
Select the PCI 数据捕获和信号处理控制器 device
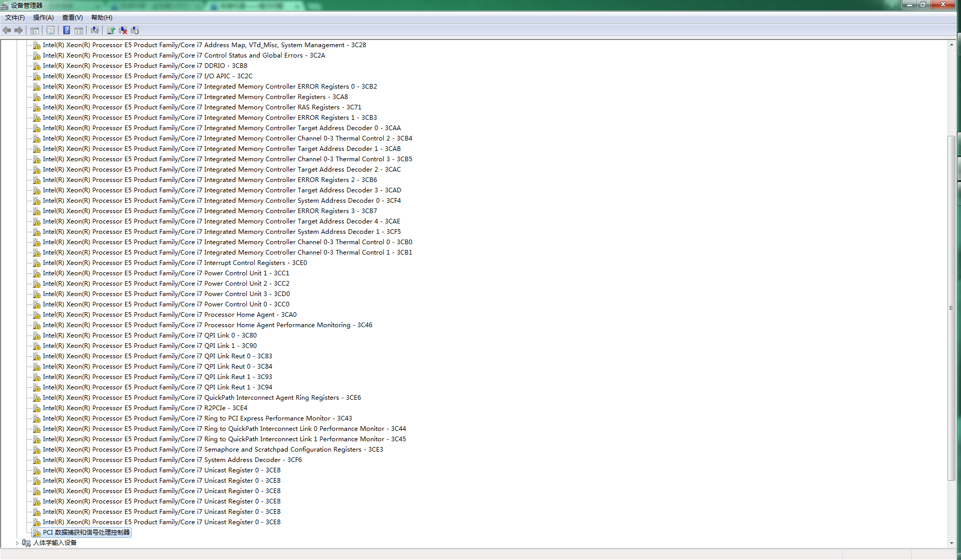pyautogui.click(x=86, y=533)
